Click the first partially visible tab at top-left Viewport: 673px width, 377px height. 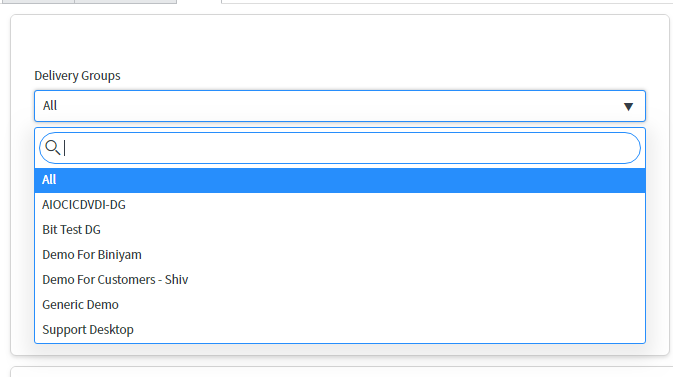pyautogui.click(x=37, y=2)
